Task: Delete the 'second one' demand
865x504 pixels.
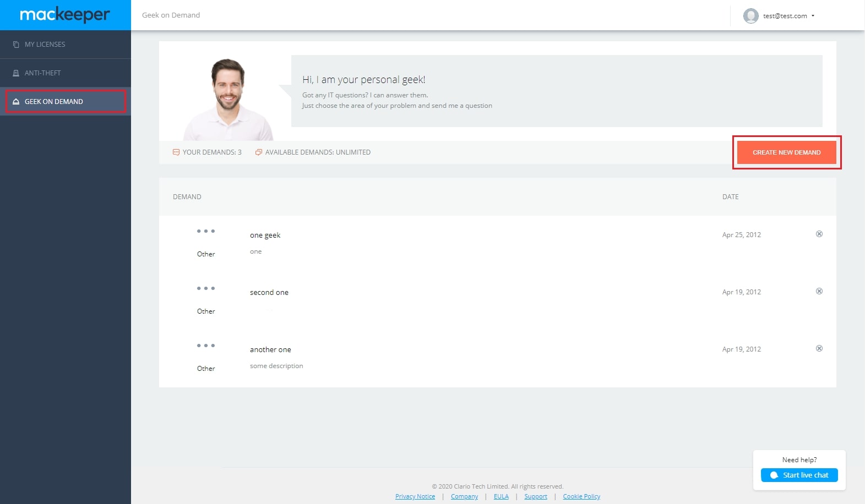Action: (819, 291)
